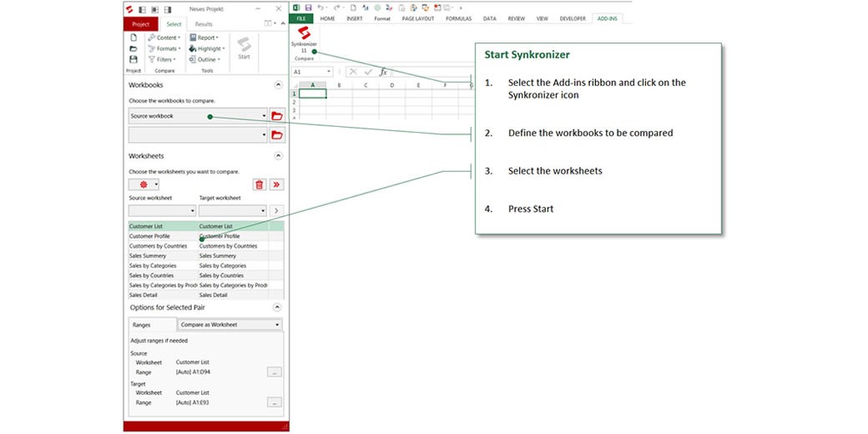
Task: Click the Insert Function fx icon
Action: coord(382,72)
